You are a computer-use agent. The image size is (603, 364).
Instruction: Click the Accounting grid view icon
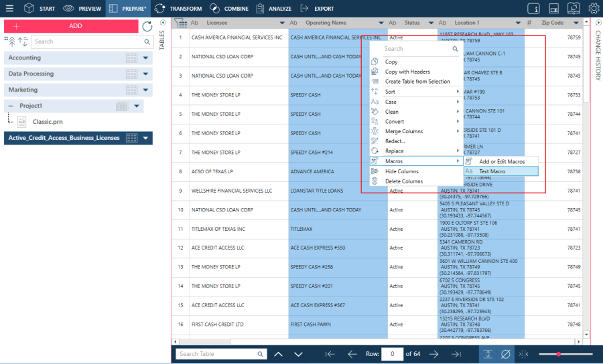(131, 58)
